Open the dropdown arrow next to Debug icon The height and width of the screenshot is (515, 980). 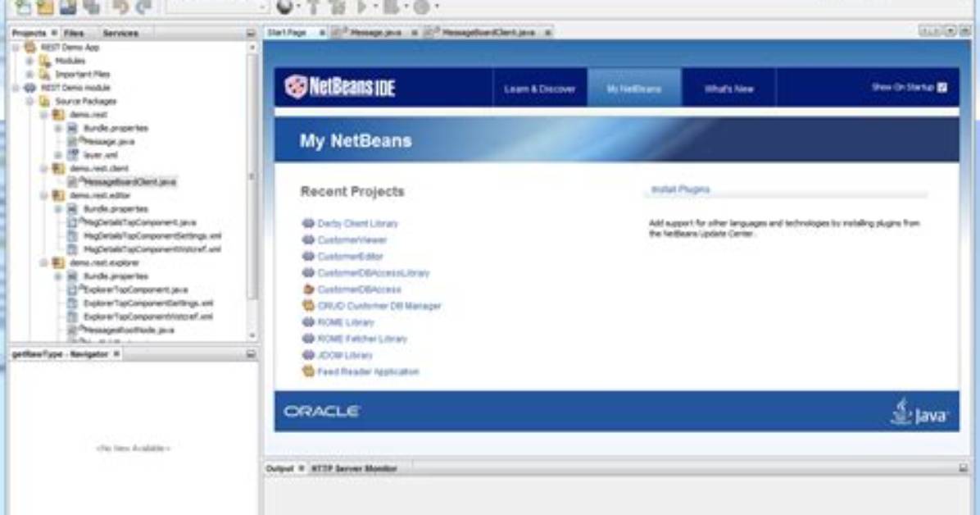tap(406, 7)
